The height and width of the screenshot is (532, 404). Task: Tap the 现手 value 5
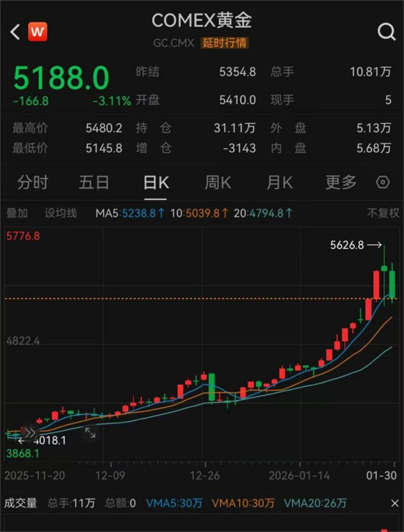[x=388, y=100]
